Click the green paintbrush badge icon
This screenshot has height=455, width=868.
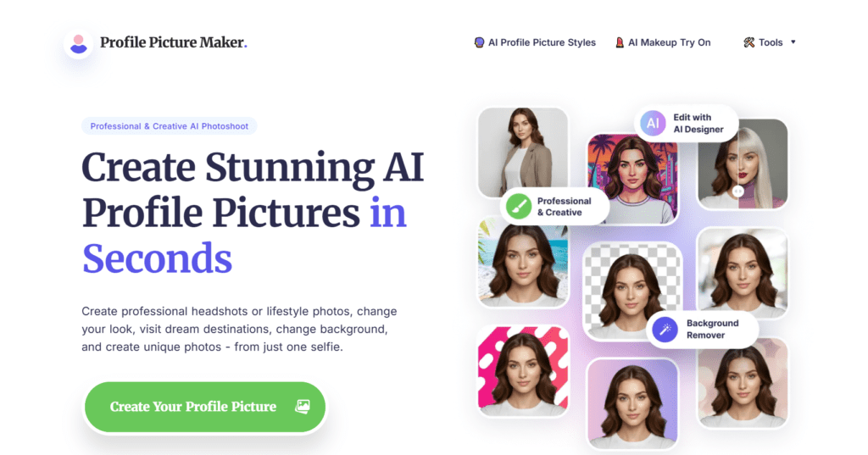pos(519,207)
